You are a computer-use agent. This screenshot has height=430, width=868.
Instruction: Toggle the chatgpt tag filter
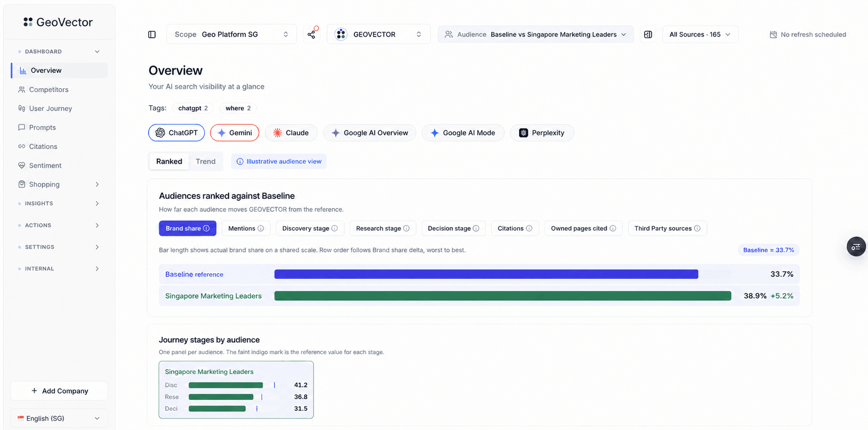(193, 108)
